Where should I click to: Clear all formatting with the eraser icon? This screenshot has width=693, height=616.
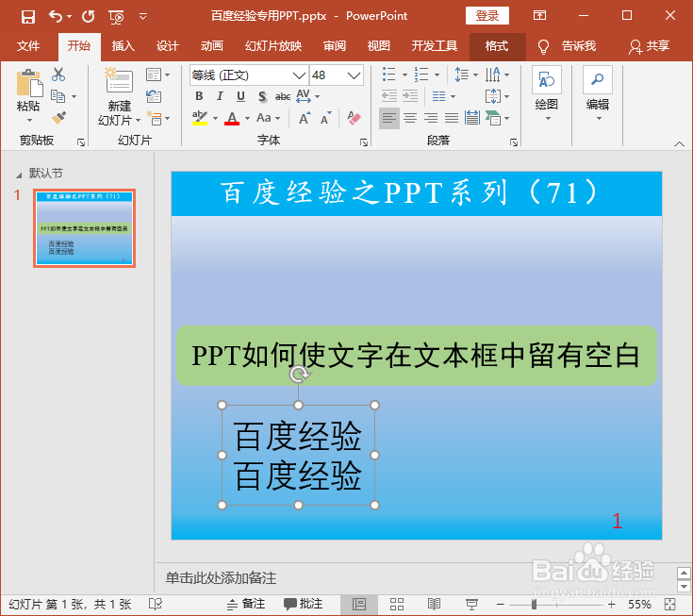coord(354,118)
